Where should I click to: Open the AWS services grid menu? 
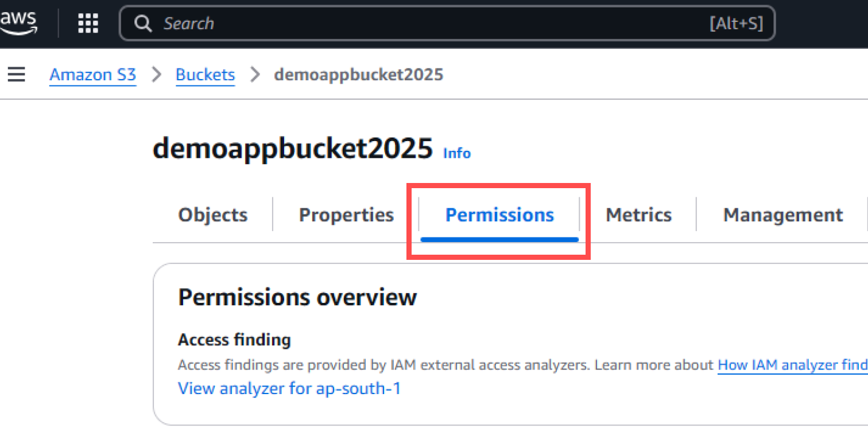pyautogui.click(x=88, y=24)
